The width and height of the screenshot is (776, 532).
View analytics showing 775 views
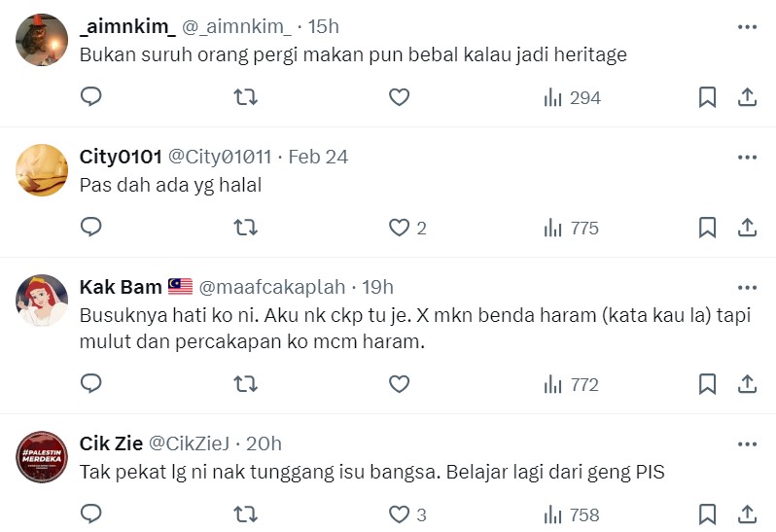[x=571, y=228]
